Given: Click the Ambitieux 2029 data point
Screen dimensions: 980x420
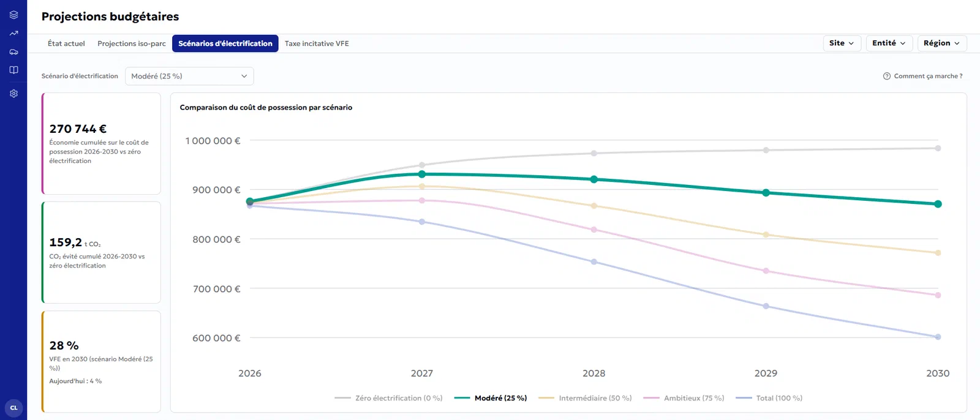Looking at the screenshot, I should tap(766, 271).
